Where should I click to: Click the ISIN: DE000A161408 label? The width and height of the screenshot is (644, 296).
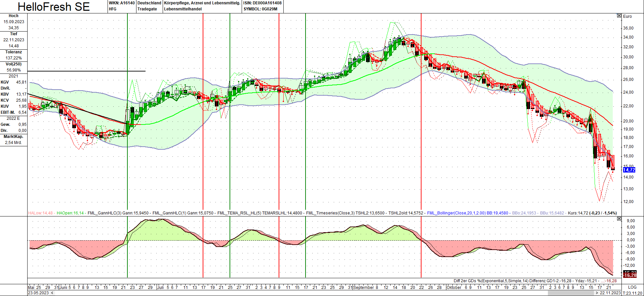[263, 3]
